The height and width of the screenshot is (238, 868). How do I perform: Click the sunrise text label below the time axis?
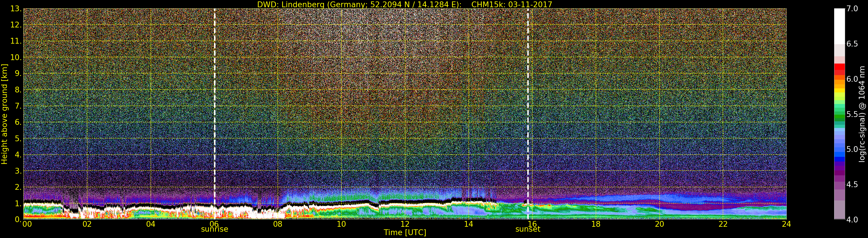[x=214, y=229]
